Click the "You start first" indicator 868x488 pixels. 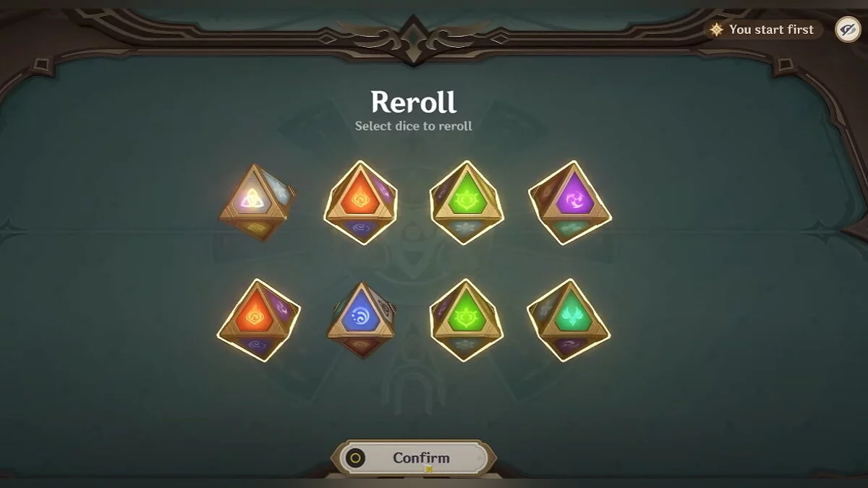pos(764,30)
